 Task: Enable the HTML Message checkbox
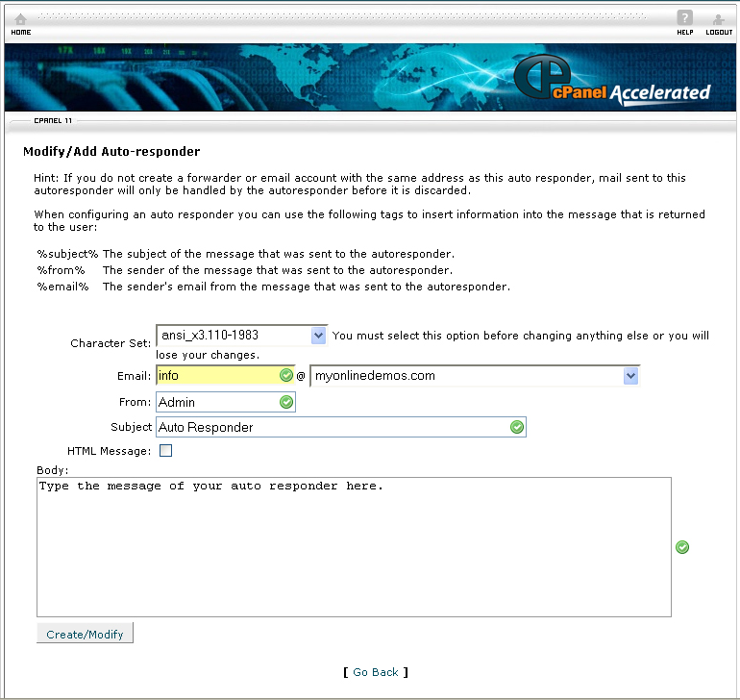165,451
